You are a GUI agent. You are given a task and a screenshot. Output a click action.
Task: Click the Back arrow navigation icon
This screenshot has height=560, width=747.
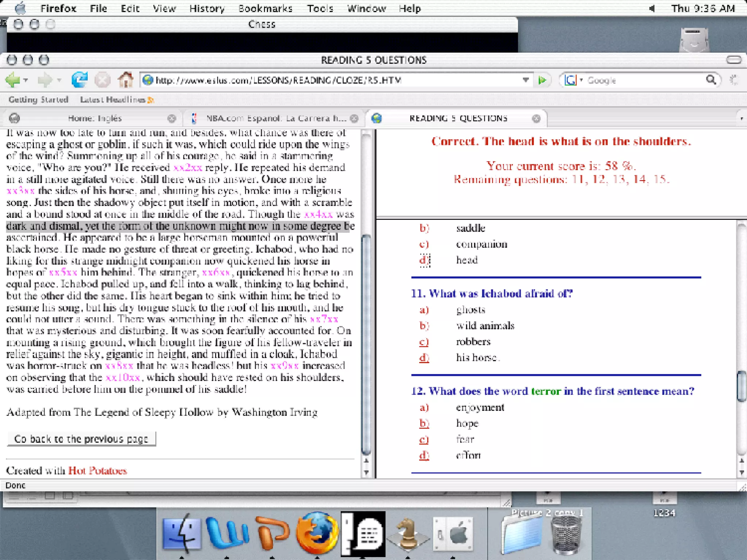coord(13,79)
